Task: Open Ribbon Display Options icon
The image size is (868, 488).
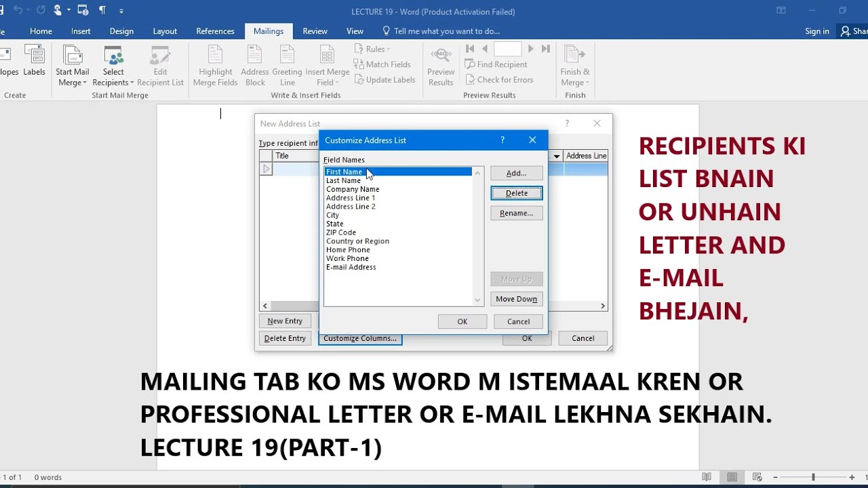Action: (781, 10)
